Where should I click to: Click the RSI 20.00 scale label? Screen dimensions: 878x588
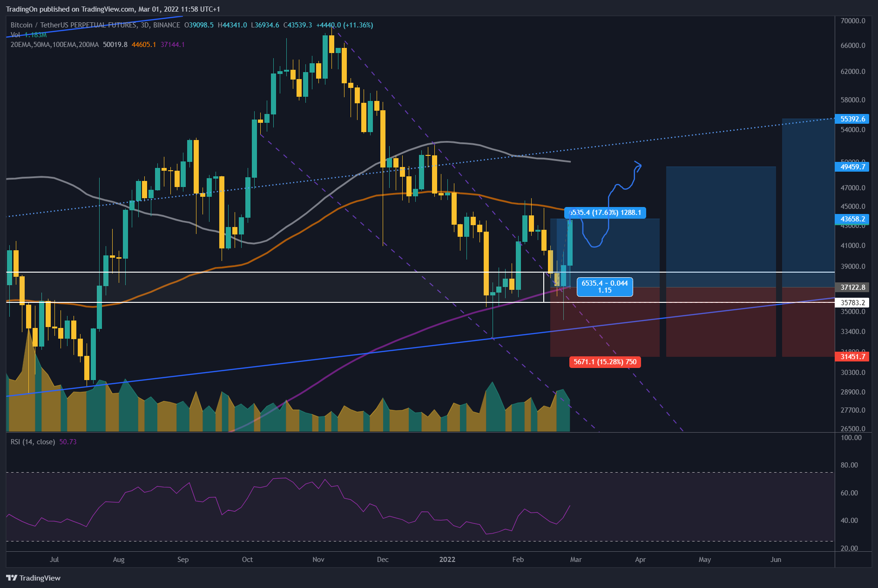coord(849,548)
